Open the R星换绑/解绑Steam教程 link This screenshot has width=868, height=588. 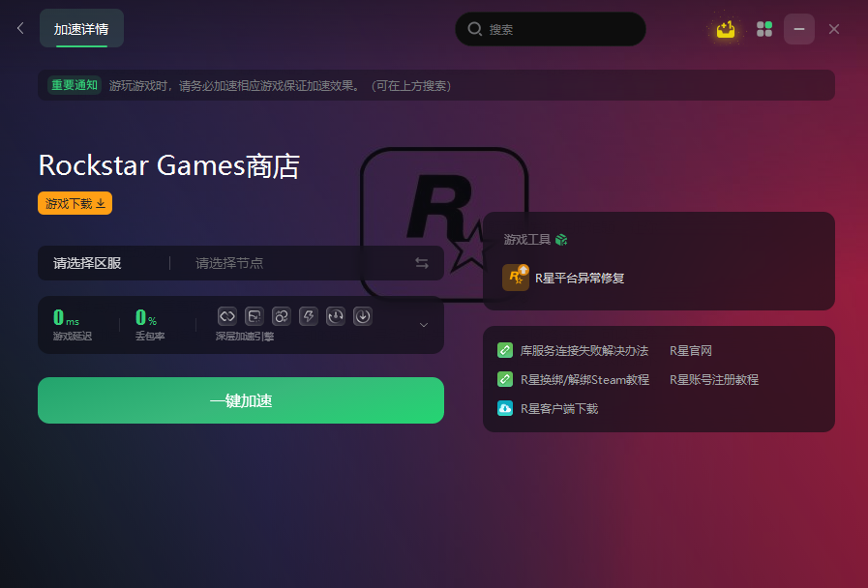584,379
